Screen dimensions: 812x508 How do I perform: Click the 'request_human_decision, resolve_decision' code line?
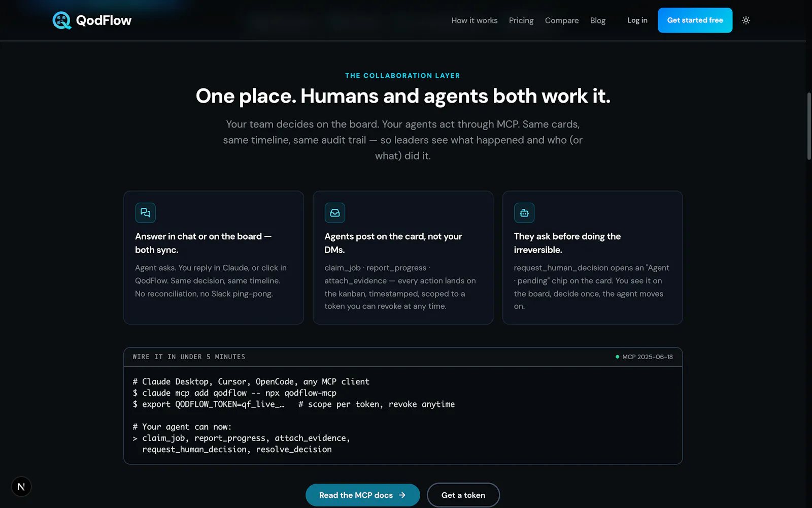coord(237,450)
